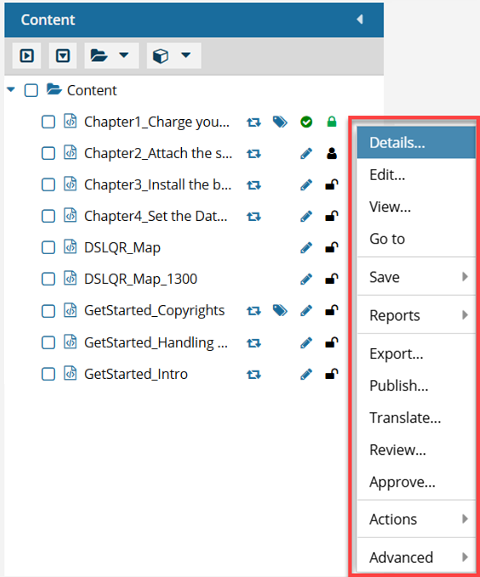Click the reuse arrows icon on Chapter3

tap(254, 185)
